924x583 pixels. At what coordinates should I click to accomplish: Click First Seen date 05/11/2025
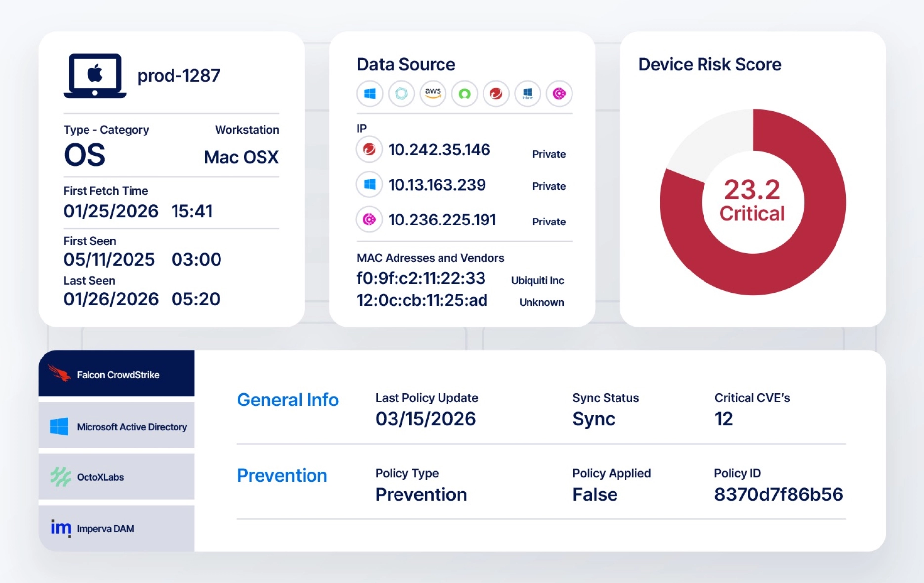coord(109,259)
